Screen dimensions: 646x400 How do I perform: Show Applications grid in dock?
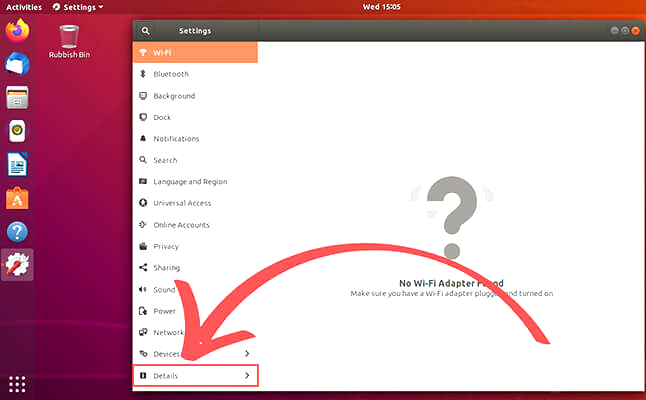(17, 384)
